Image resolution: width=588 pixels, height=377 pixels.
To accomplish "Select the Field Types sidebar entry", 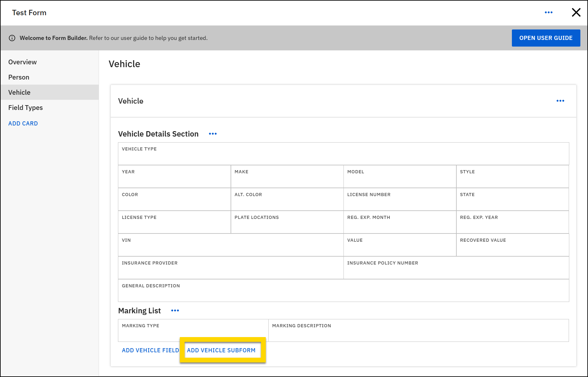I will [x=25, y=107].
